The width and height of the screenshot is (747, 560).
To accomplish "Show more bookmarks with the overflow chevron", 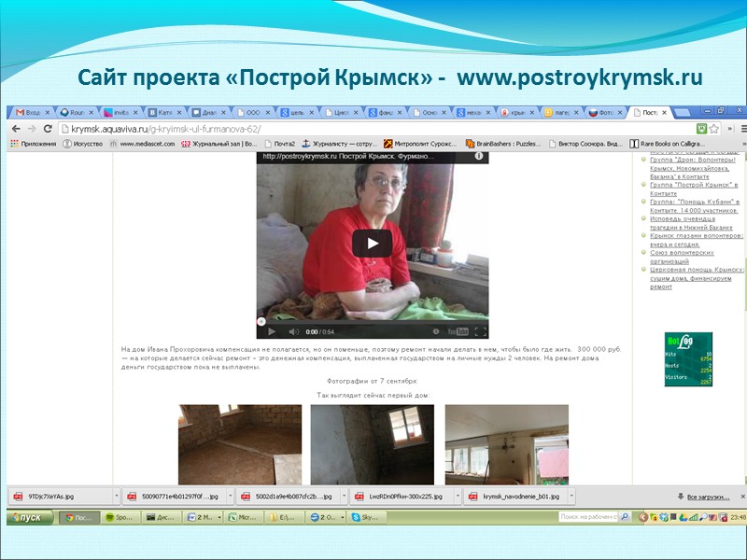I will 743,144.
